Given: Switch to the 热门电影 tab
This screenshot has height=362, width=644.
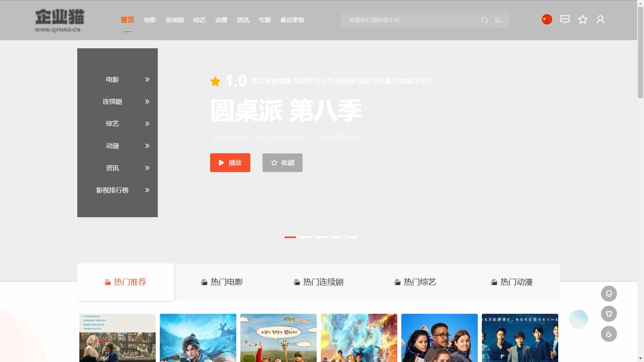Looking at the screenshot, I should (x=222, y=282).
